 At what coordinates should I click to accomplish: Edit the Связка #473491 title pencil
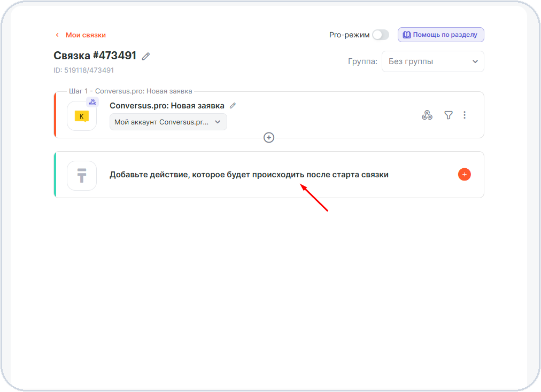point(146,56)
